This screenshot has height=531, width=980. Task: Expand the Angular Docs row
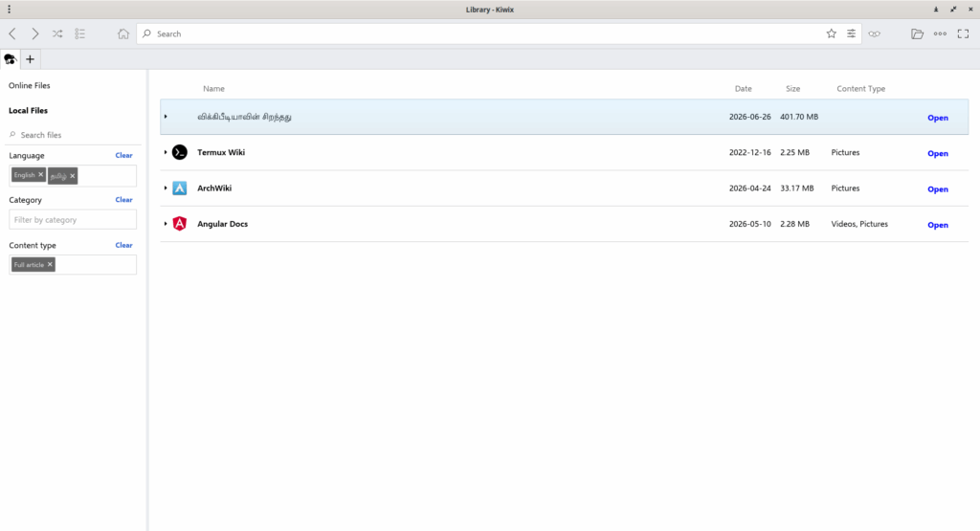(166, 224)
